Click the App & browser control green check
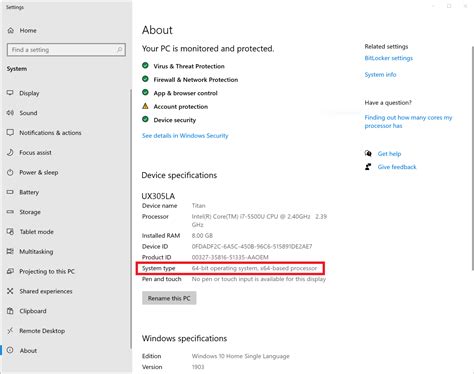 [145, 92]
